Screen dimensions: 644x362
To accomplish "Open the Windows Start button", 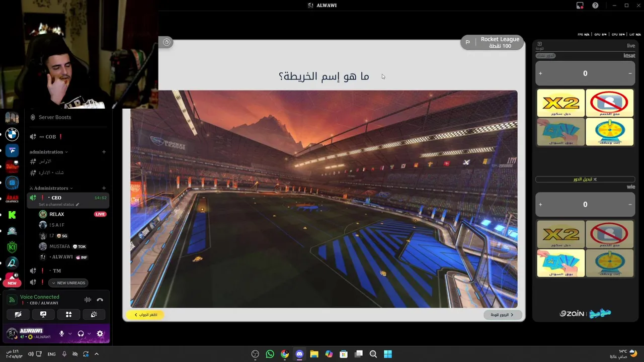I will 388,354.
